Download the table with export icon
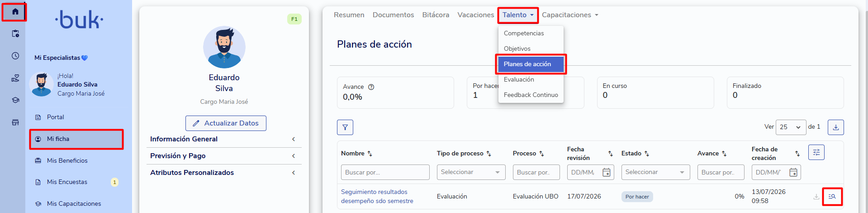The image size is (868, 213). click(836, 127)
